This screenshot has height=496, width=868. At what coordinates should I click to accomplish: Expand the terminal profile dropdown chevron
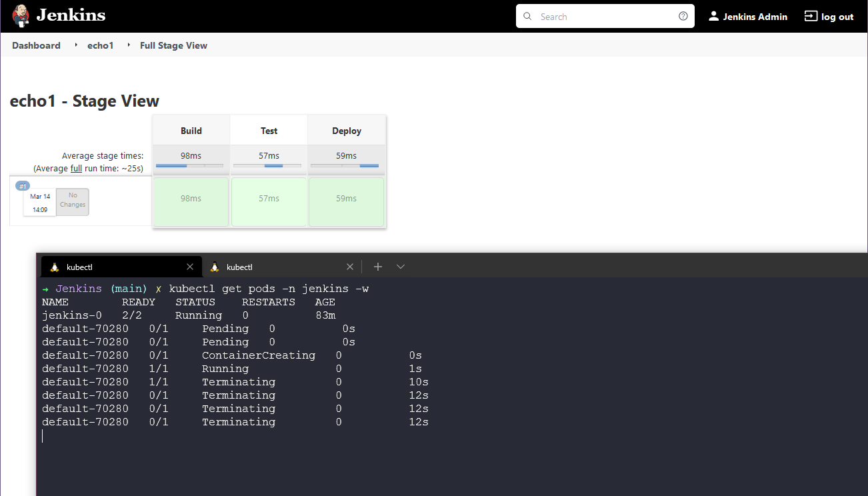tap(401, 267)
